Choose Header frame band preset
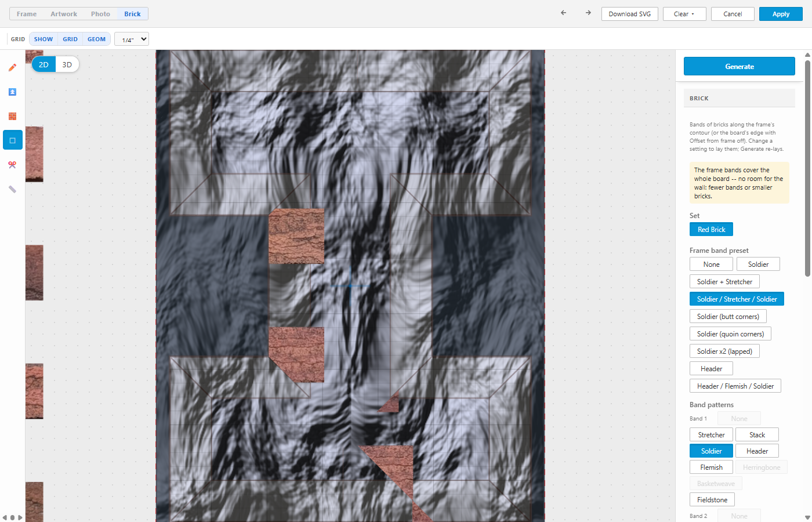812x522 pixels. [711, 369]
